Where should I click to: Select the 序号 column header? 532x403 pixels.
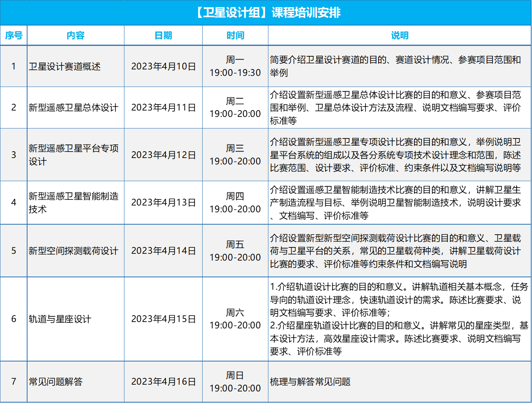click(14, 36)
